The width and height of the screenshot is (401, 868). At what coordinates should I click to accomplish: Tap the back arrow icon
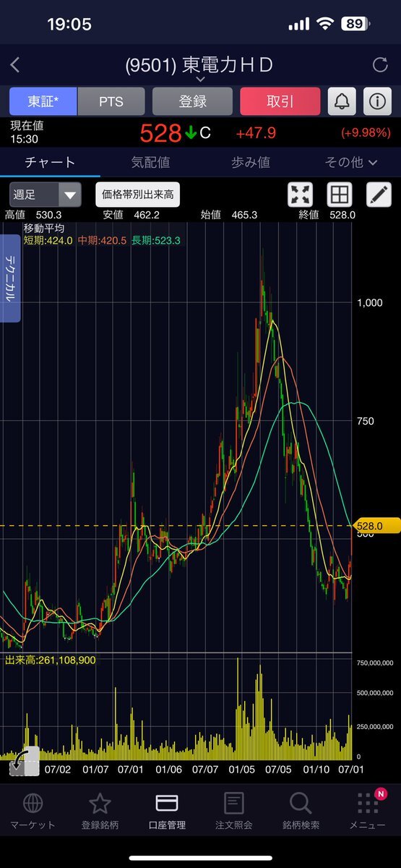coord(15,65)
